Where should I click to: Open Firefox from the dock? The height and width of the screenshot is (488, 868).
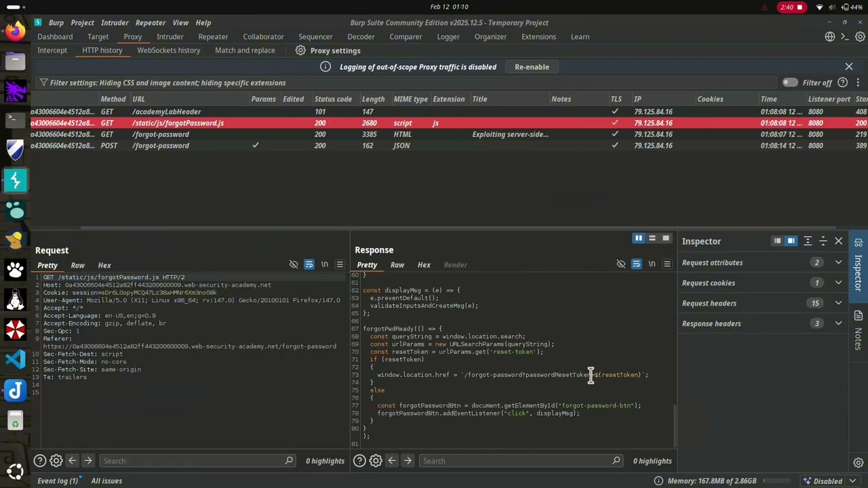pyautogui.click(x=15, y=30)
